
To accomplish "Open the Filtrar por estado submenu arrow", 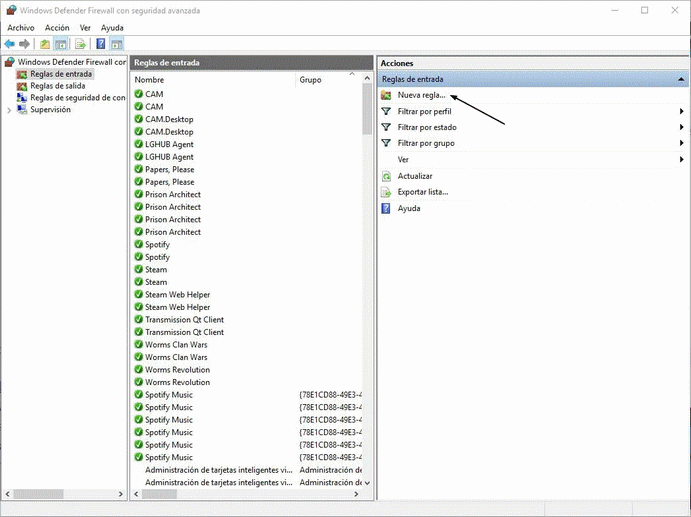I will coord(681,127).
